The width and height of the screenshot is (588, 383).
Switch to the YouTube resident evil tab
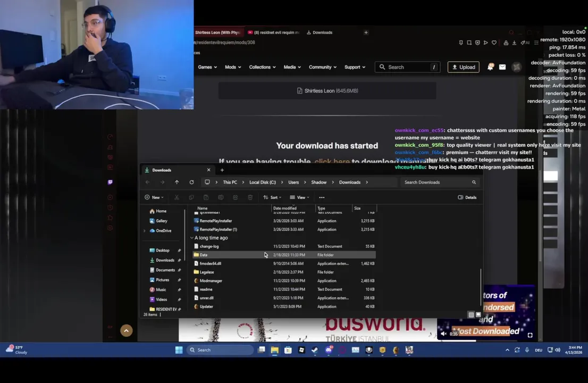274,32
